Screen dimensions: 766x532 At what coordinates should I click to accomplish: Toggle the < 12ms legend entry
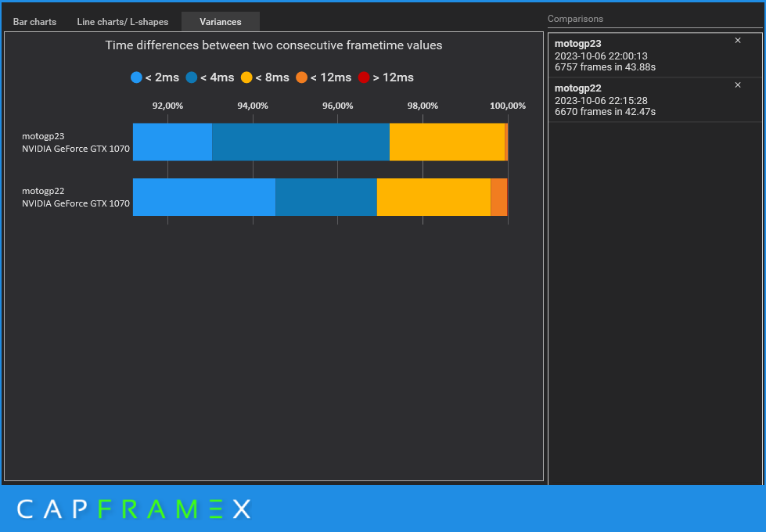point(323,77)
